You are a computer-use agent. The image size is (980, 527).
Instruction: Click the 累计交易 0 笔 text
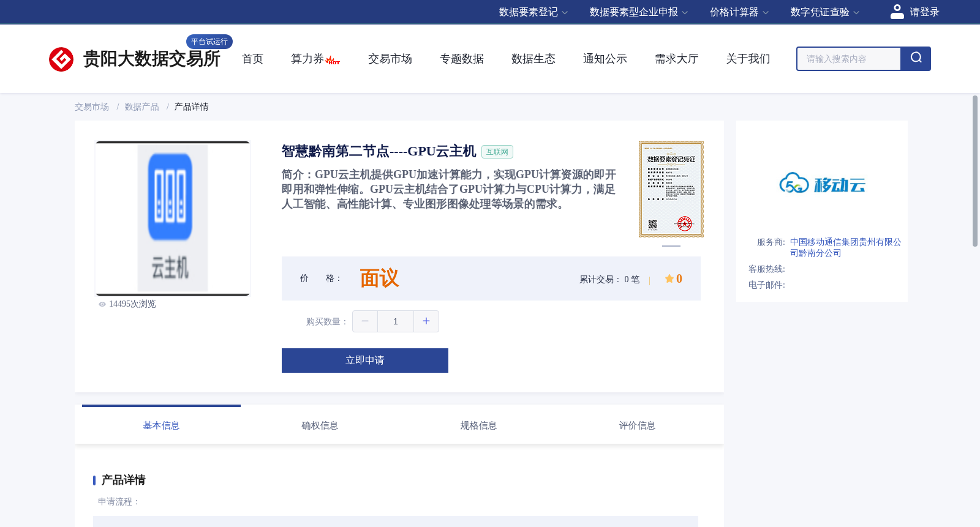point(609,279)
